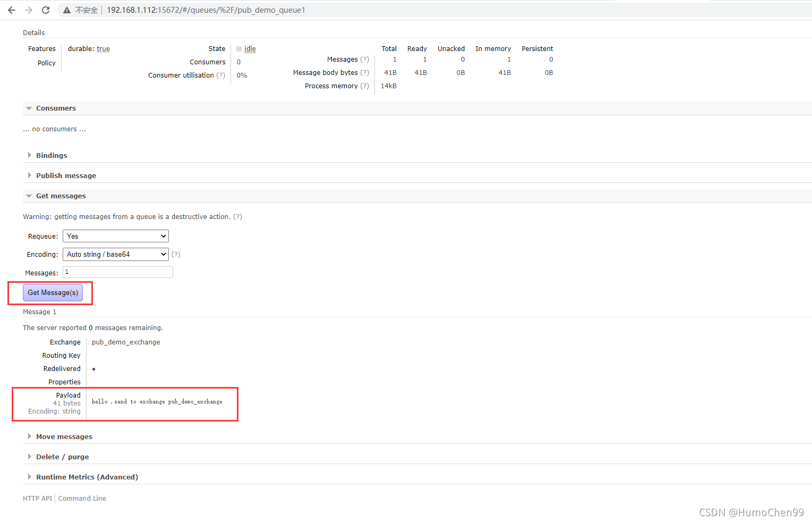Collapse the Get messages section
This screenshot has height=522, width=812.
61,196
